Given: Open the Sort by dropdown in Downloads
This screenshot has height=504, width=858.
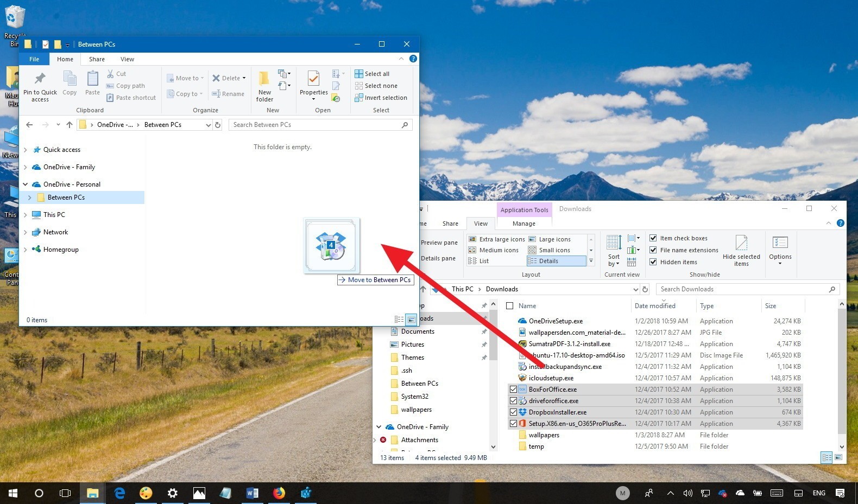Looking at the screenshot, I should click(614, 251).
